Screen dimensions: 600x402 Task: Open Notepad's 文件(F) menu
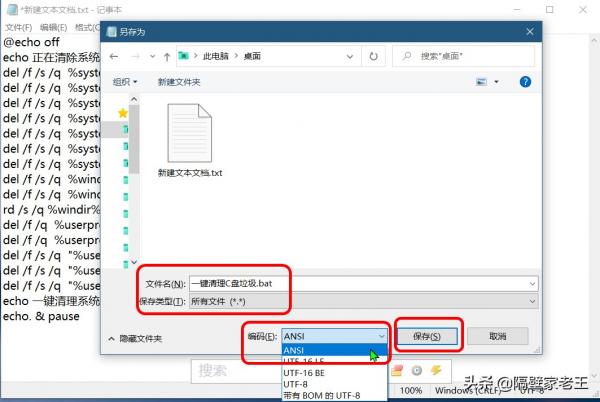tap(18, 28)
